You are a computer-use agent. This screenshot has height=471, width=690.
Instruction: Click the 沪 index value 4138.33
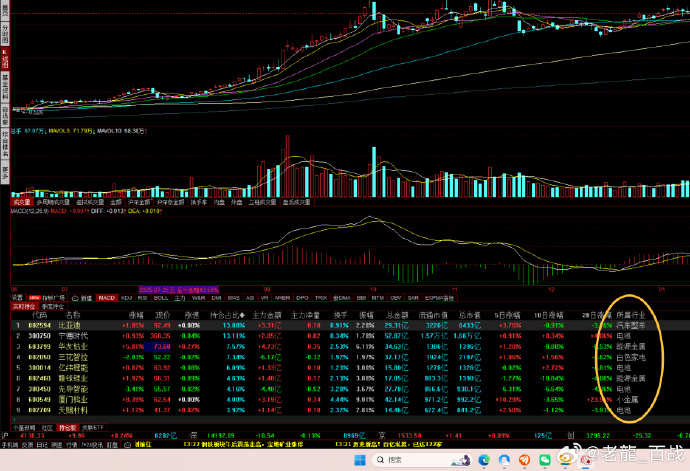coord(32,436)
